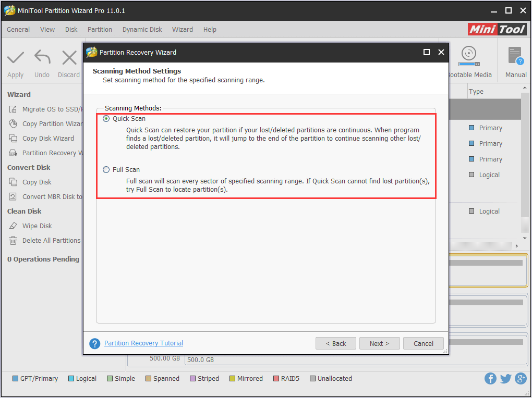Viewport: 532px width, 398px height.
Task: Click the 'Convert Disk' section heading
Action: 29,167
